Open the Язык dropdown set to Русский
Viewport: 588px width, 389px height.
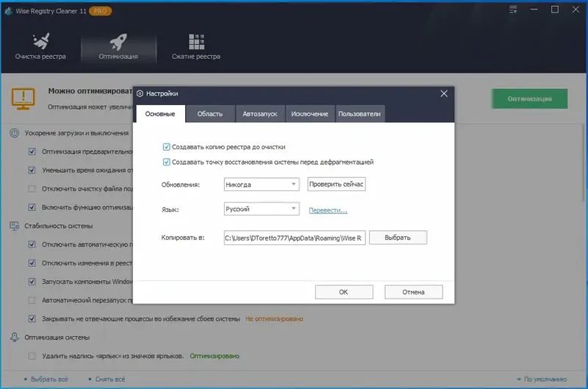coord(262,209)
